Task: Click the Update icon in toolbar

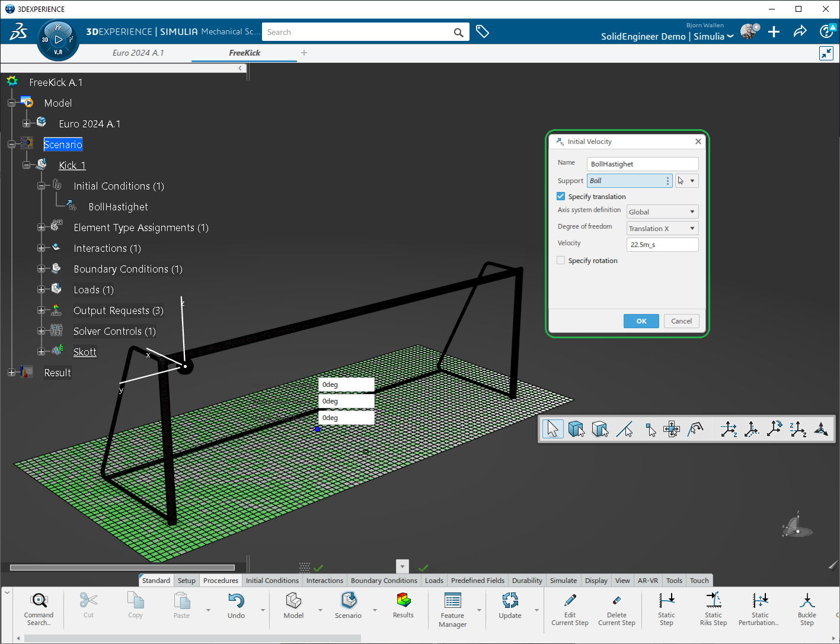Action: point(510,601)
